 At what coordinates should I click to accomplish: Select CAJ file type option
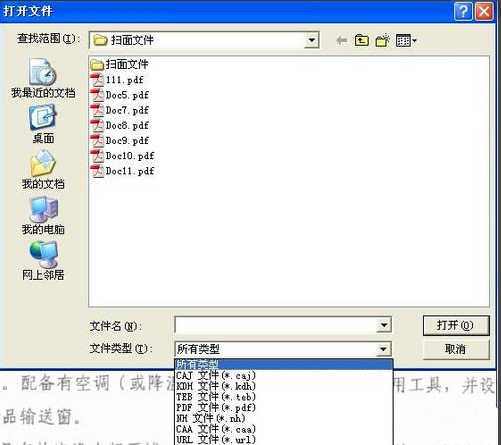click(216, 376)
